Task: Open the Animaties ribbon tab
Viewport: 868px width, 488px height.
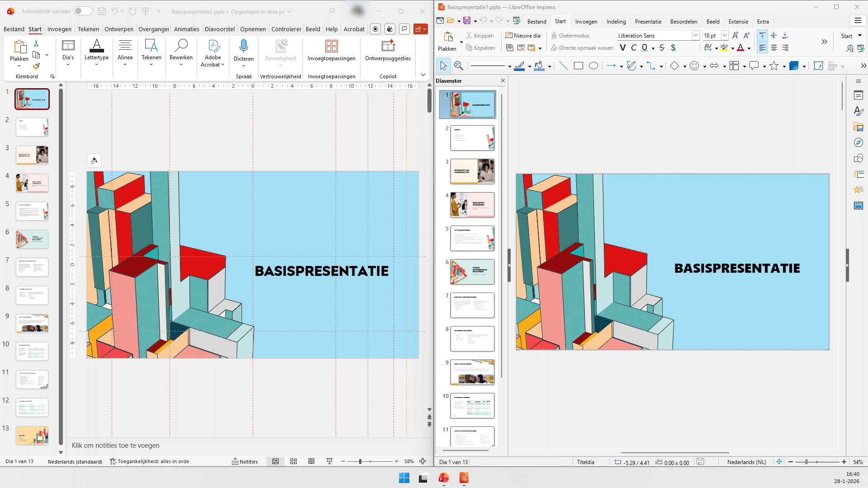Action: (x=186, y=29)
